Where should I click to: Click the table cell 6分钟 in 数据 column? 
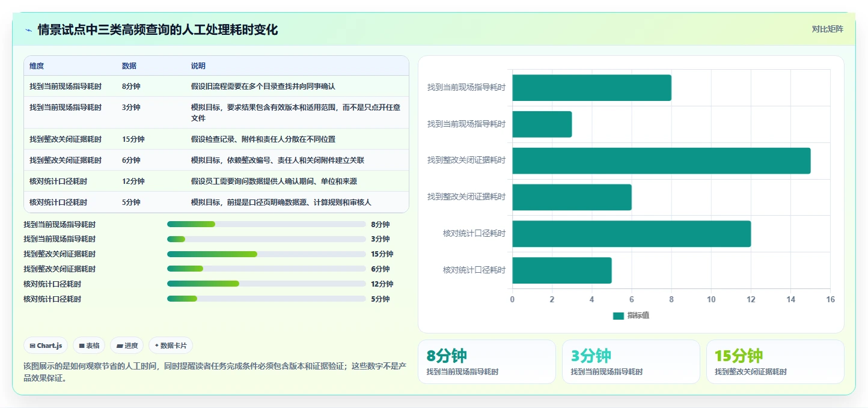click(131, 160)
